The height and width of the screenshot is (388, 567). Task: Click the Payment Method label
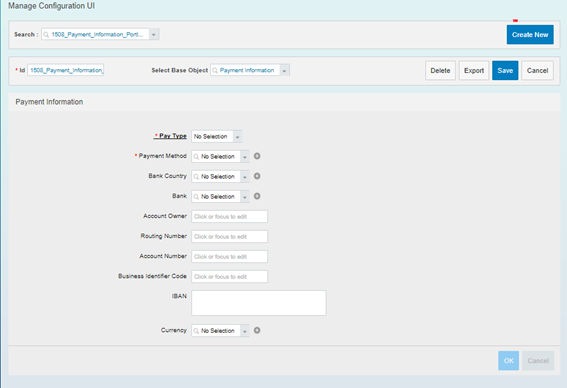pos(162,156)
